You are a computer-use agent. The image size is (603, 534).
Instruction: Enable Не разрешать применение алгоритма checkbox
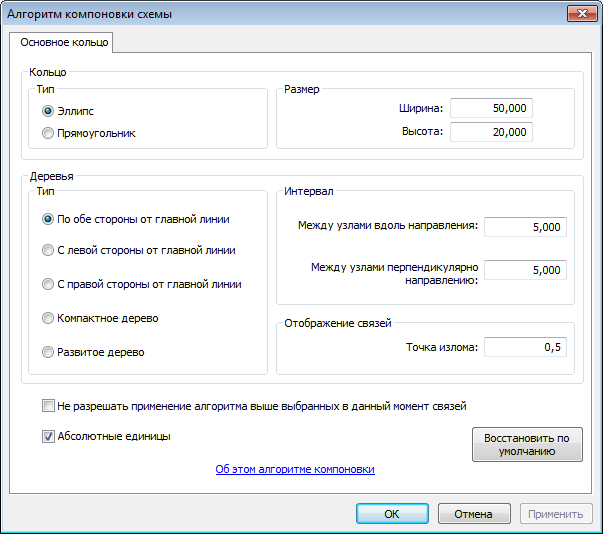pos(48,406)
